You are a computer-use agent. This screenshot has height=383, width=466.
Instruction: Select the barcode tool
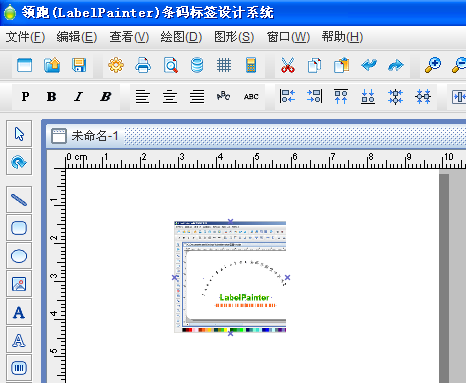tap(19, 368)
